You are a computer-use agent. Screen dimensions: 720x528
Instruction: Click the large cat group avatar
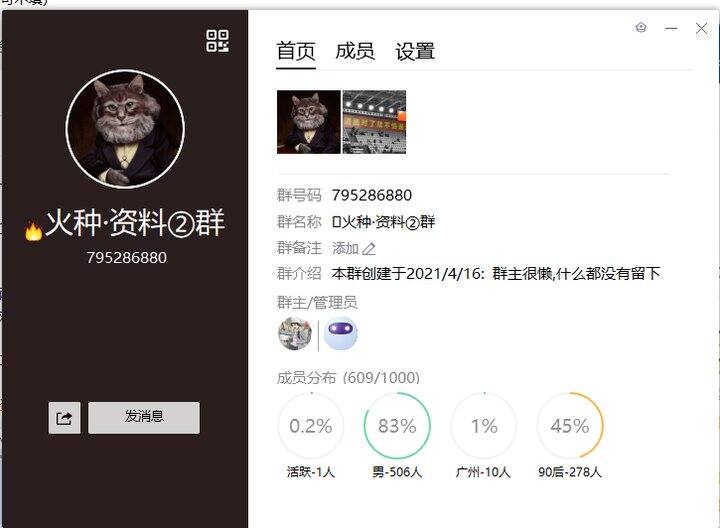[x=125, y=129]
